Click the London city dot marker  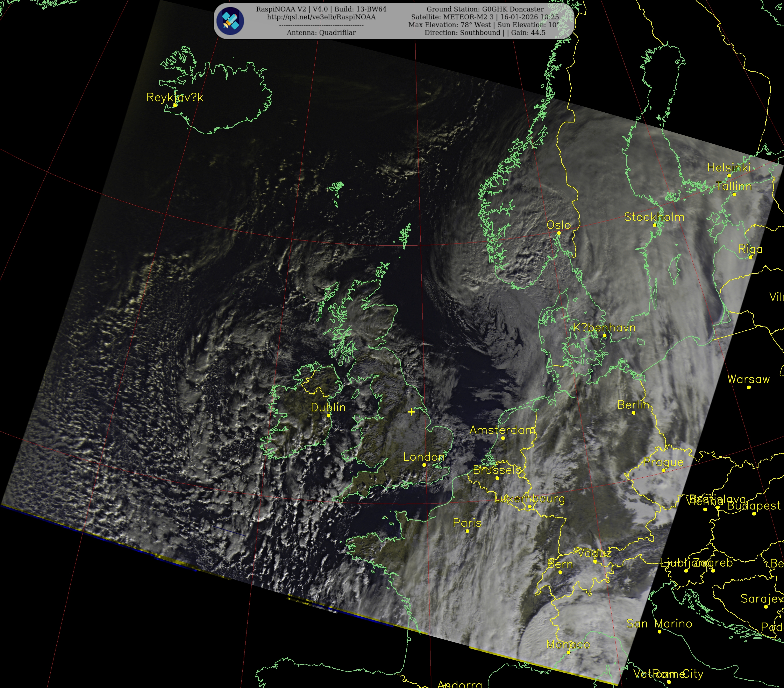click(424, 465)
